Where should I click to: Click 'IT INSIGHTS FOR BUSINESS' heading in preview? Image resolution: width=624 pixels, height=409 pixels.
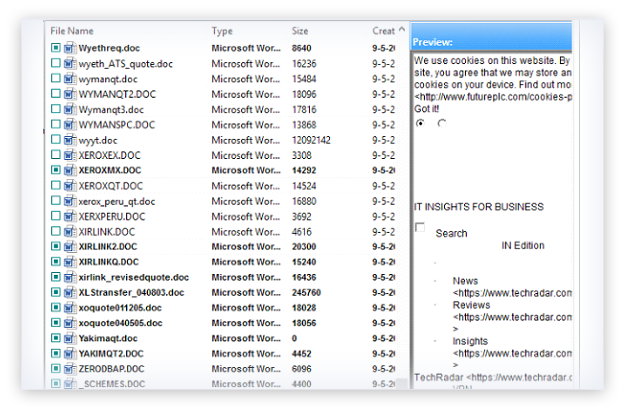coord(479,207)
